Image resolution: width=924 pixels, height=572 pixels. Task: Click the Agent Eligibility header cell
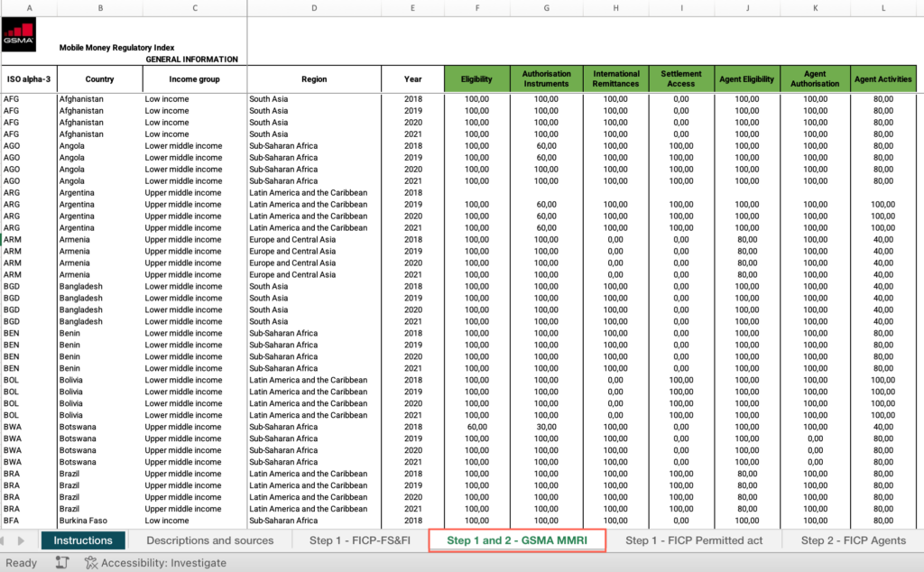click(x=746, y=78)
